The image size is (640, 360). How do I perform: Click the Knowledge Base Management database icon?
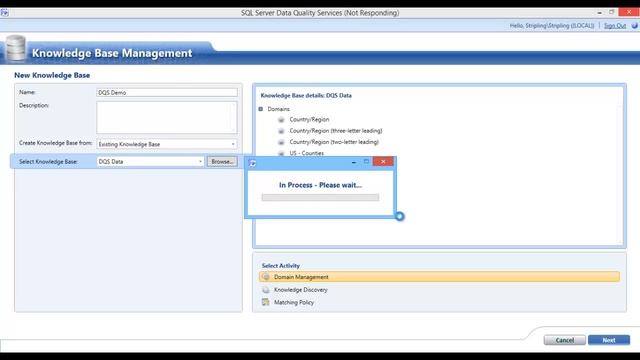(x=16, y=49)
